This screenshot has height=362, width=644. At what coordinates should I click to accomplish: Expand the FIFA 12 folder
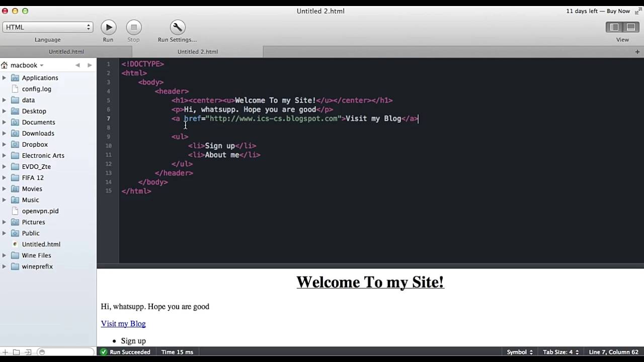pos(4,177)
